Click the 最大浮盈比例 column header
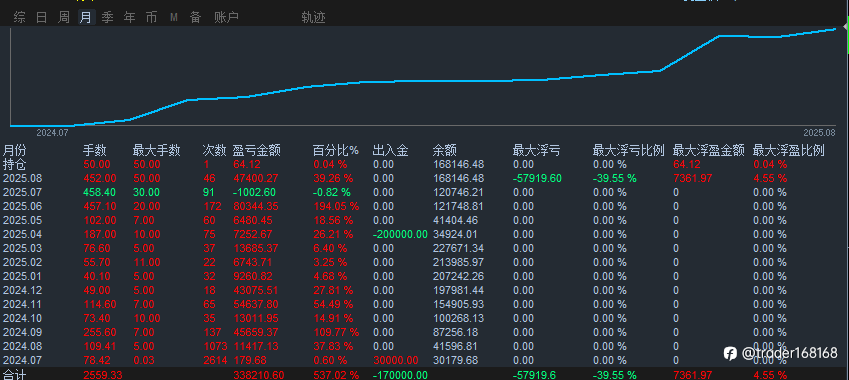The width and height of the screenshot is (849, 380). (x=789, y=150)
